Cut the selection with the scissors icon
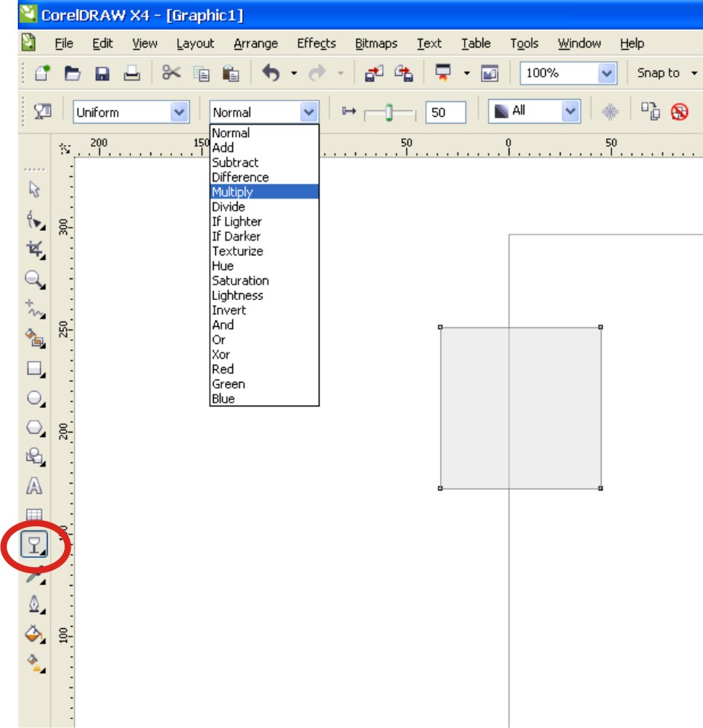 (x=171, y=73)
